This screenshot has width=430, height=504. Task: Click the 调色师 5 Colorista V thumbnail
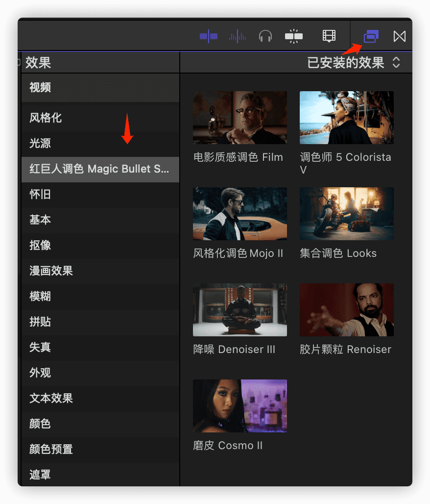click(347, 118)
